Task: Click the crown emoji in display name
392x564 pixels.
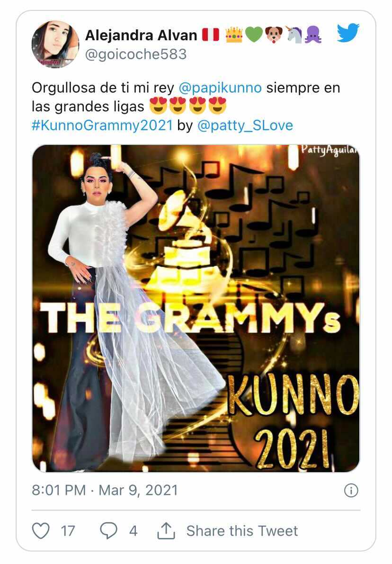Action: point(234,35)
